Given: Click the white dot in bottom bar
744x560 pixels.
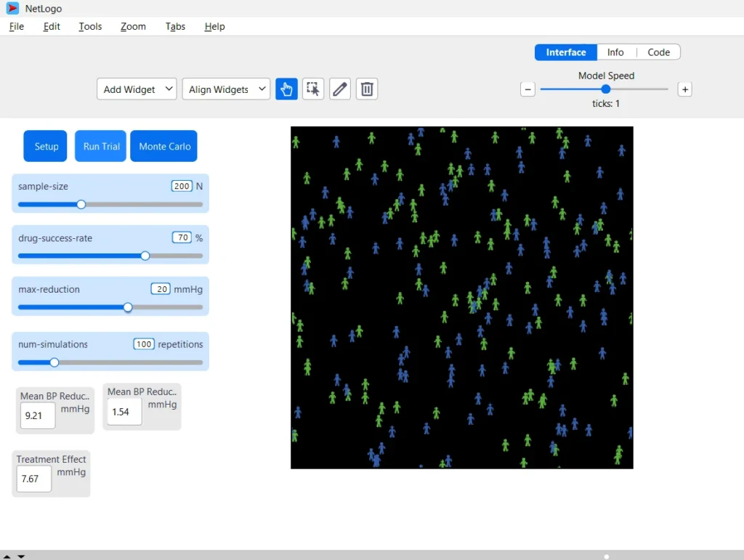Looking at the screenshot, I should pyautogui.click(x=607, y=556).
